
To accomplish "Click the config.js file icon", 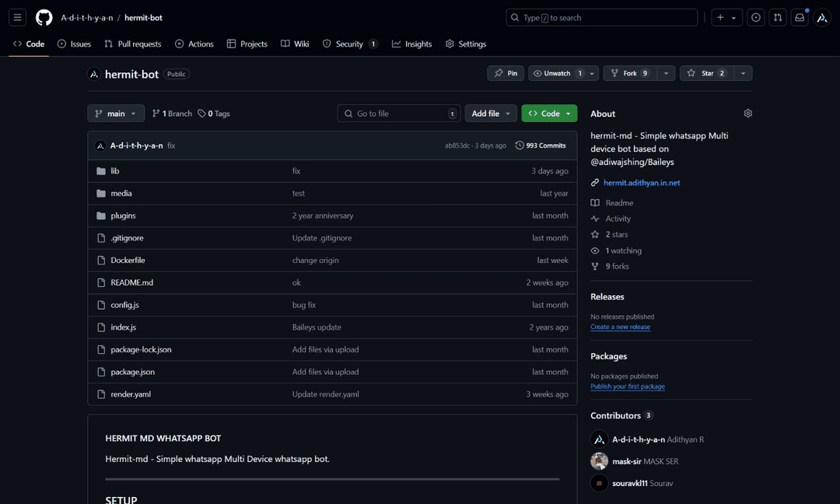I will pyautogui.click(x=100, y=305).
